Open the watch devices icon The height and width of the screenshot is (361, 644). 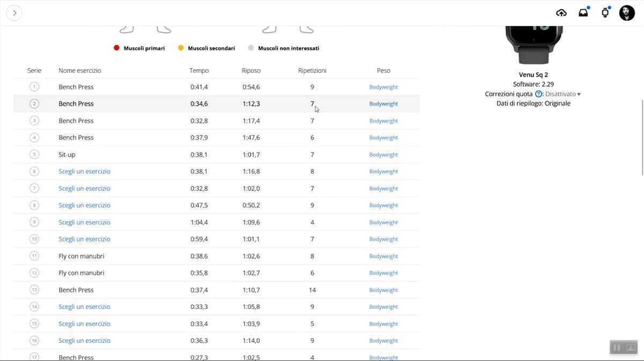pos(605,13)
